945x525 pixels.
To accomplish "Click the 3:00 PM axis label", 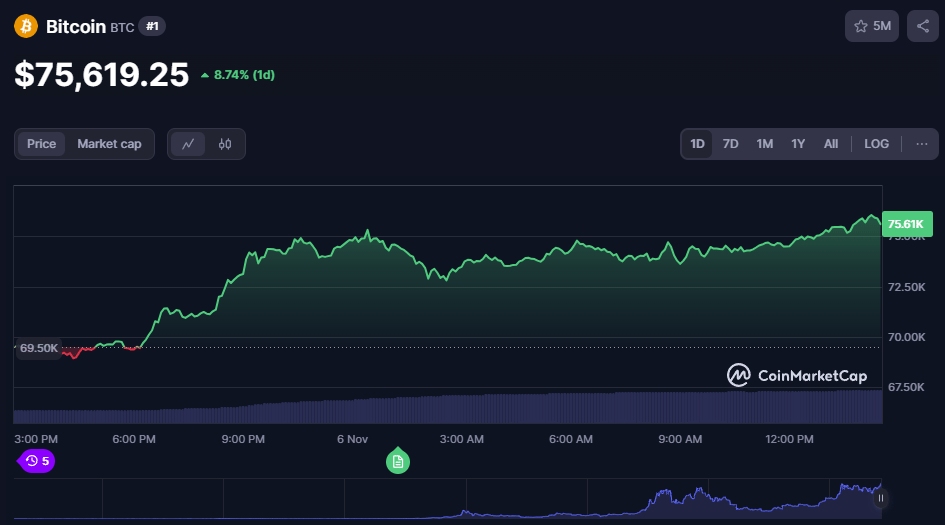I will point(36,439).
